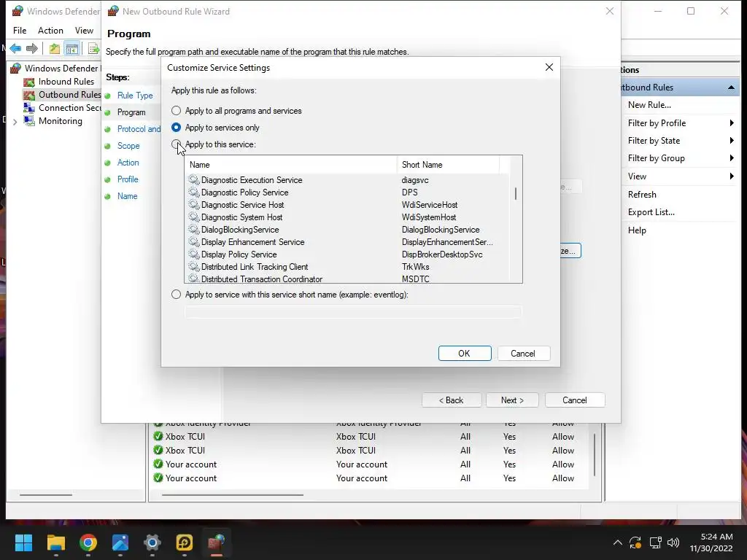
Task: Collapse the Outbound Rules actions section
Action: click(x=731, y=87)
